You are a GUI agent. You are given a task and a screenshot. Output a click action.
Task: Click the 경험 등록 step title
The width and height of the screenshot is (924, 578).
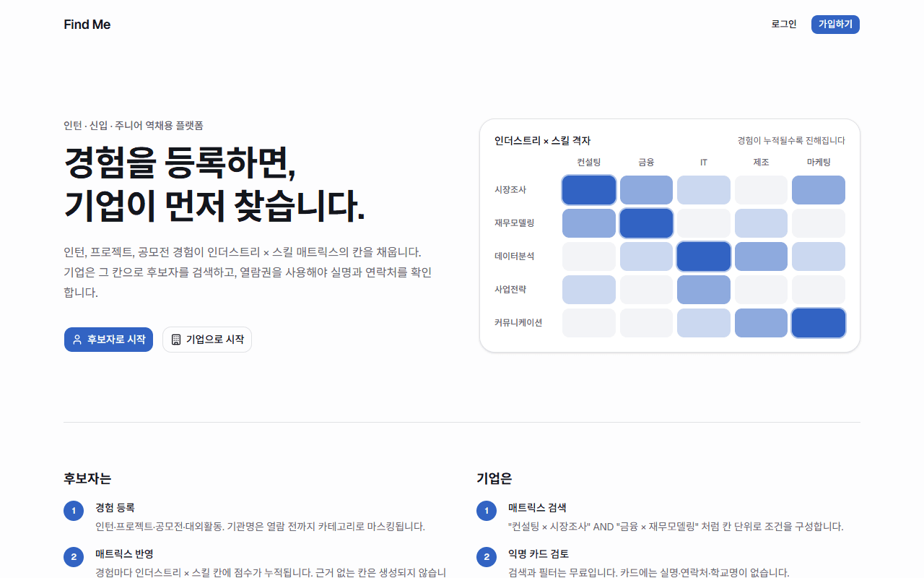[115, 508]
